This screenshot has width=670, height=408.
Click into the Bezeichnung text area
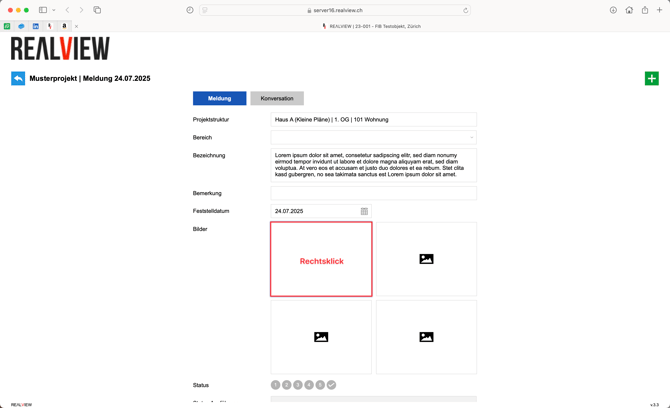pos(373,165)
